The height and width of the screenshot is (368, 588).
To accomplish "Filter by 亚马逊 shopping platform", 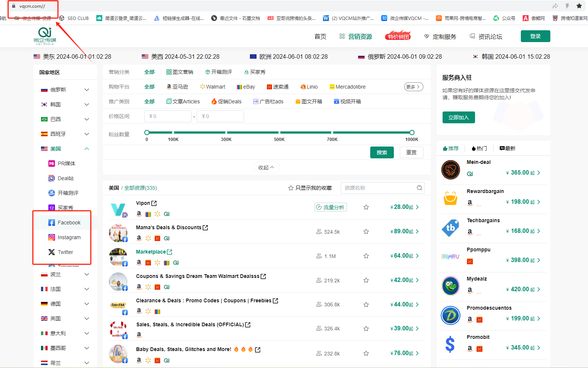I will pyautogui.click(x=178, y=87).
